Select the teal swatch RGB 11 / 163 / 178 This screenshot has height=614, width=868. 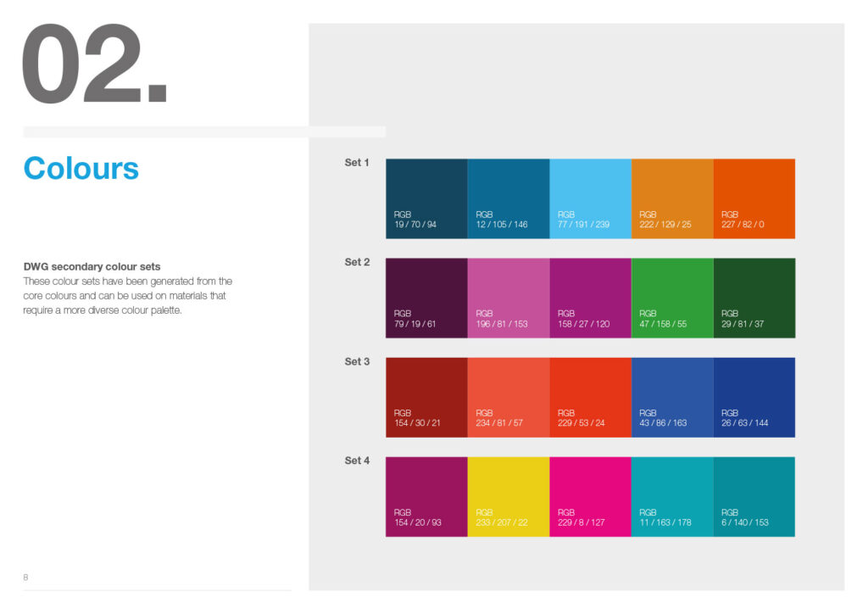click(672, 497)
